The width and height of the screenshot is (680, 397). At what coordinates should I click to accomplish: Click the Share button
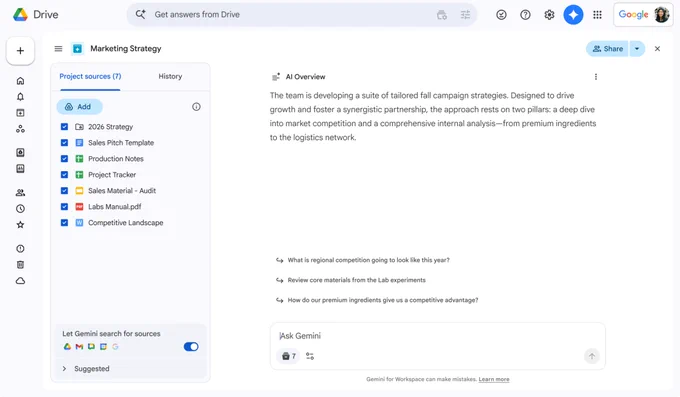pyautogui.click(x=607, y=49)
